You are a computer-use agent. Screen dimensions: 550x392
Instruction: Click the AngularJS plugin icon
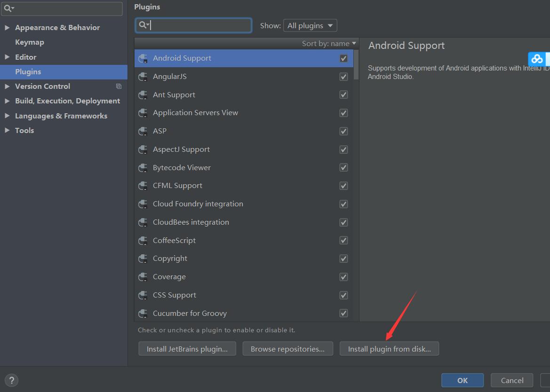click(143, 77)
